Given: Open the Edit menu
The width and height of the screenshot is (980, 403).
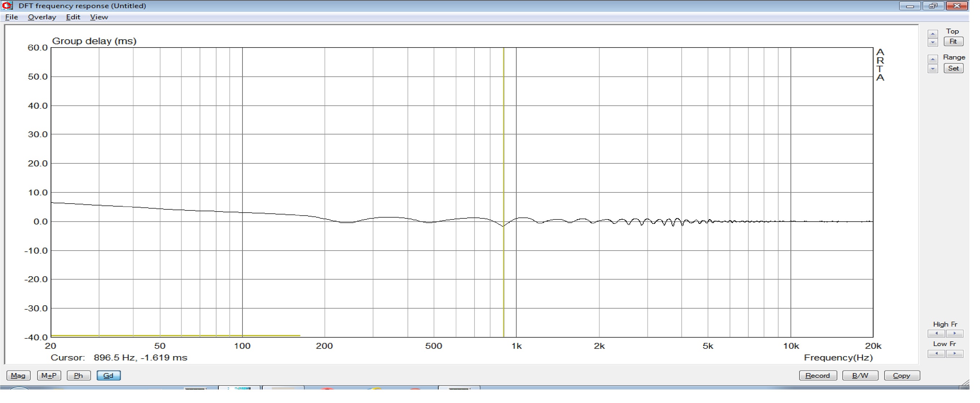Looking at the screenshot, I should (x=73, y=17).
